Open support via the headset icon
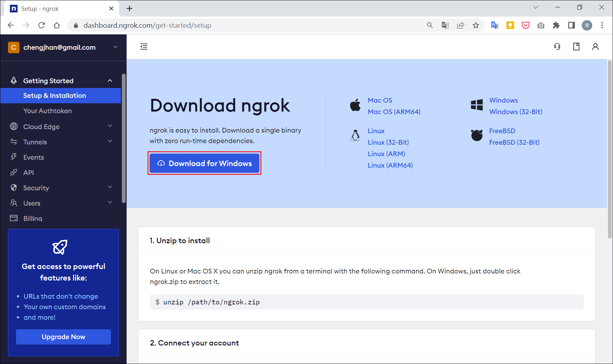 coord(558,47)
